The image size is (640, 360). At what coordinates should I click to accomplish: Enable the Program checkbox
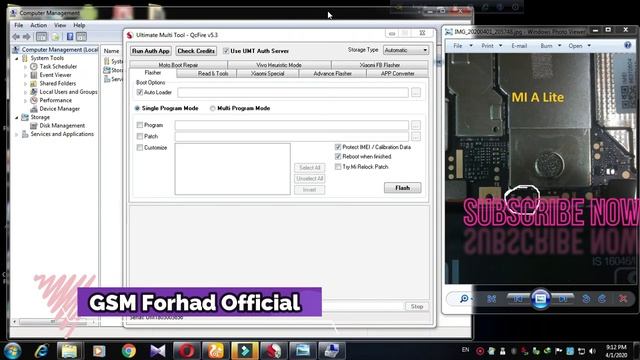(140, 125)
